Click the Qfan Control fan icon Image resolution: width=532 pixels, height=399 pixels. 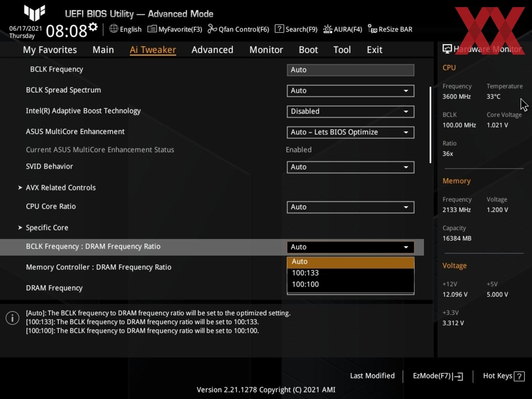pos(212,29)
